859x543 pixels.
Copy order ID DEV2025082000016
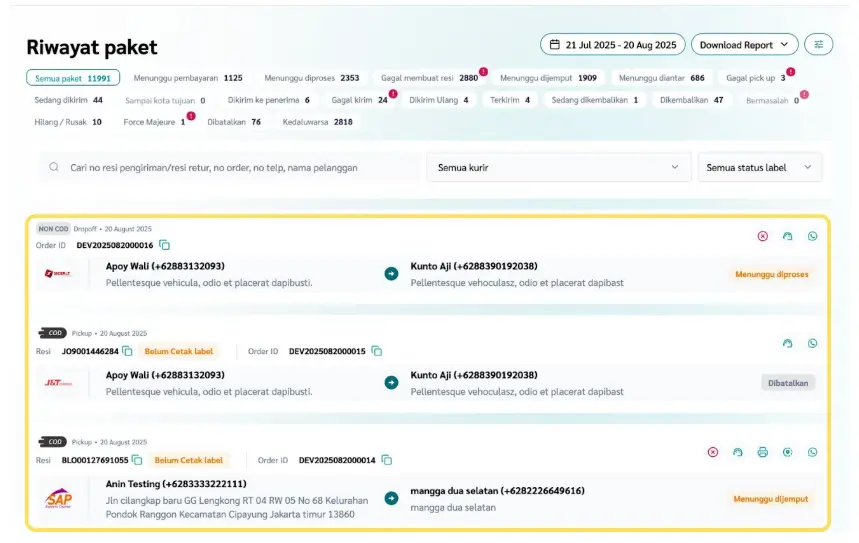(165, 245)
